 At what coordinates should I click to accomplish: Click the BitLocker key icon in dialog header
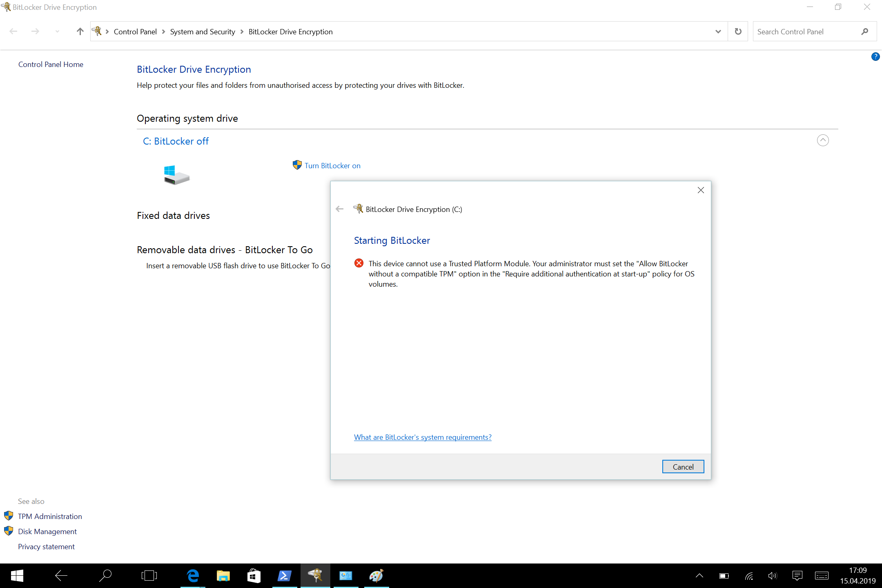click(x=358, y=209)
